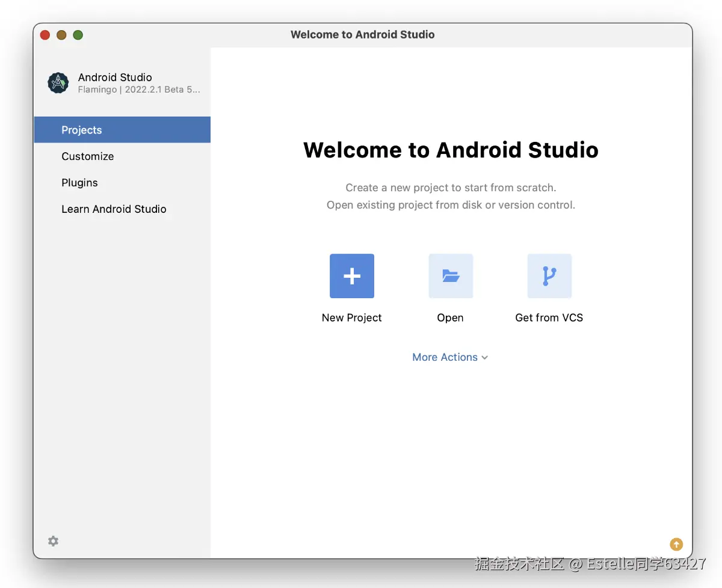Minimize the window with yellow button

61,35
